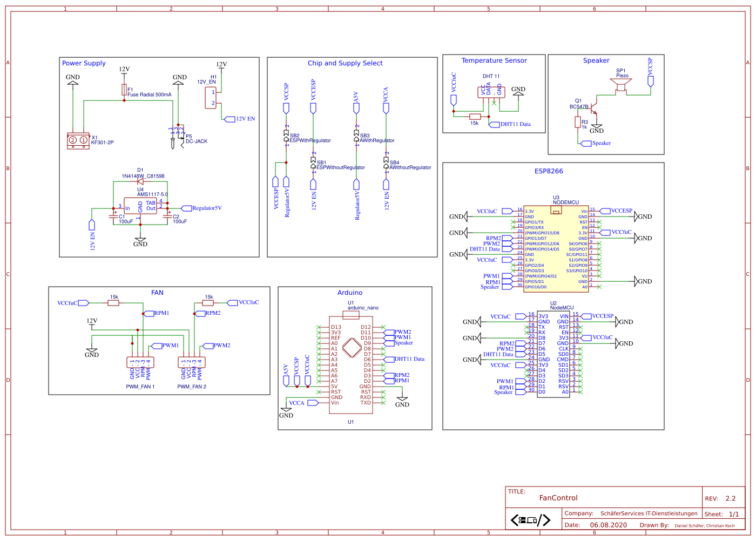Select the C2 100uF capacitor symbol
Image resolution: width=756 pixels, height=541 pixels.
(167, 216)
